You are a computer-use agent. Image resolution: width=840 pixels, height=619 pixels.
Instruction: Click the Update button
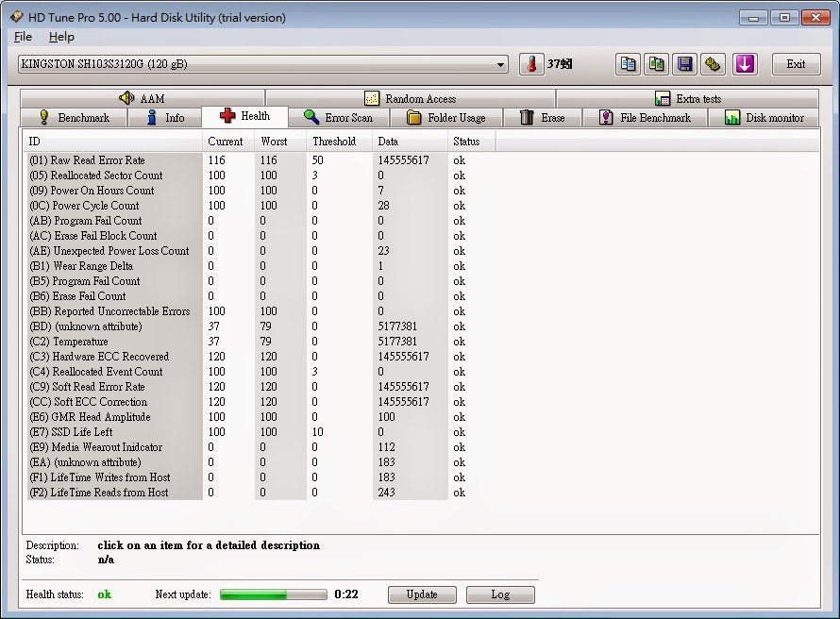tap(422, 594)
